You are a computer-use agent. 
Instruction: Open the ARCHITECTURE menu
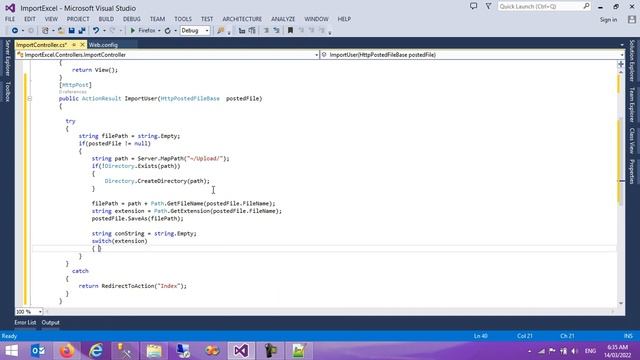pos(242,19)
